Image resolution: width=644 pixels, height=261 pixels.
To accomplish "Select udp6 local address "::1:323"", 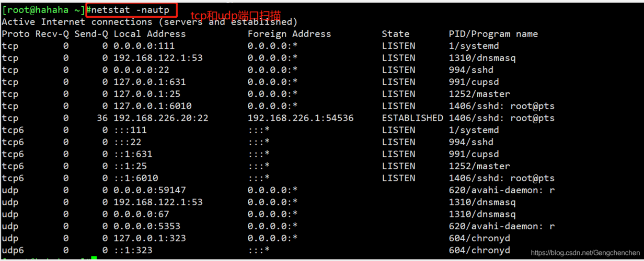I will 133,250.
